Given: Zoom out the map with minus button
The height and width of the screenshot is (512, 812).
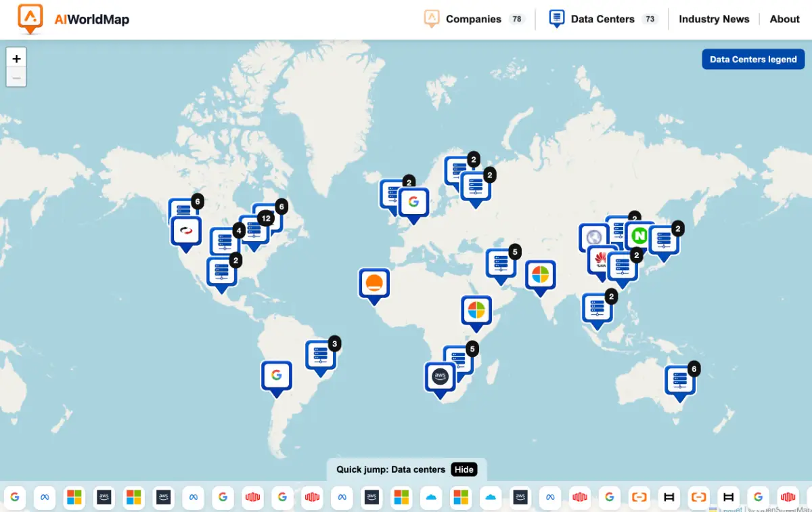Looking at the screenshot, I should (16, 78).
